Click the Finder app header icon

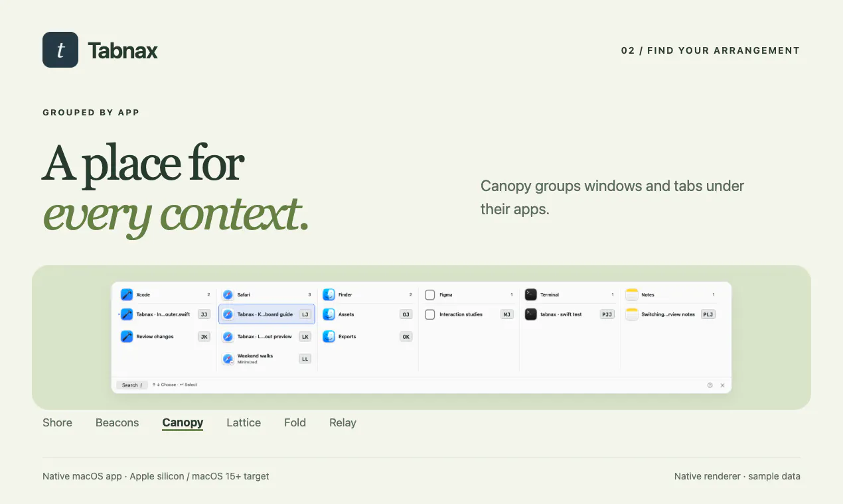pos(329,294)
